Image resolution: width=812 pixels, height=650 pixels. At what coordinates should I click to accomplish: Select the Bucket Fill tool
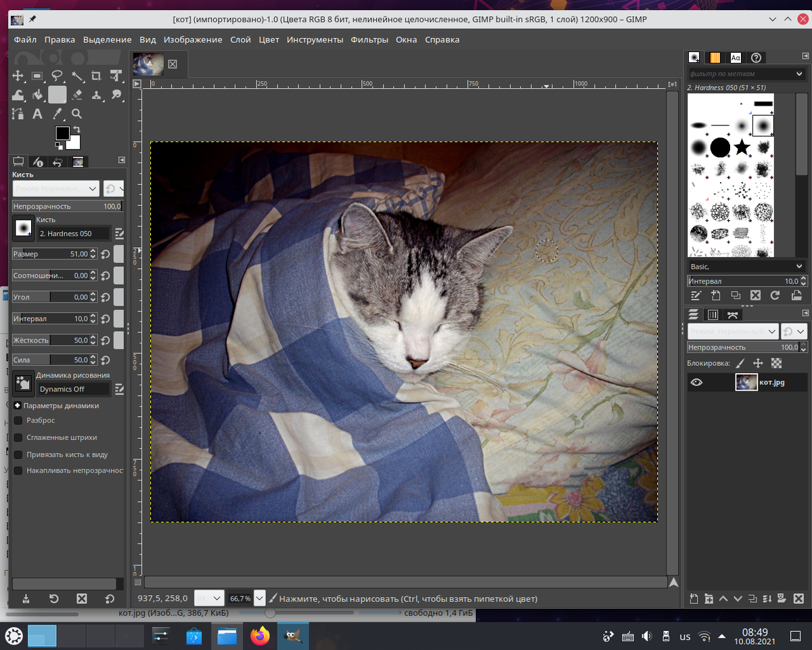point(38,95)
